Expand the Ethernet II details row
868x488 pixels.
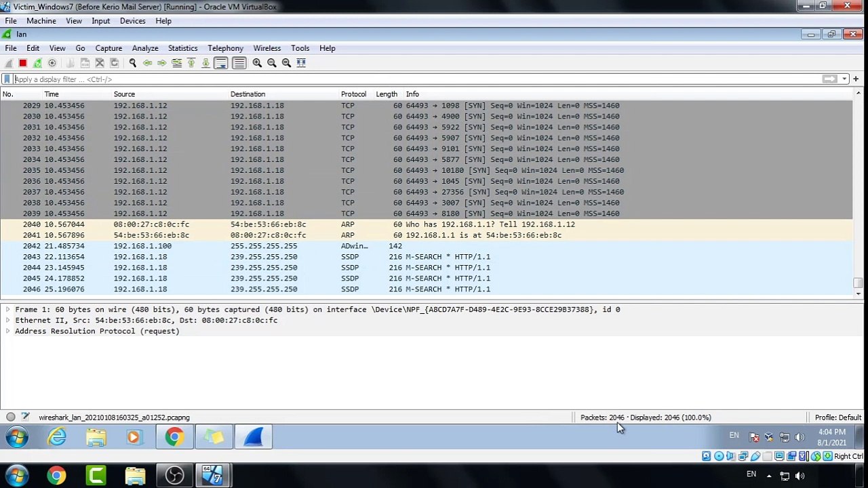click(x=7, y=321)
